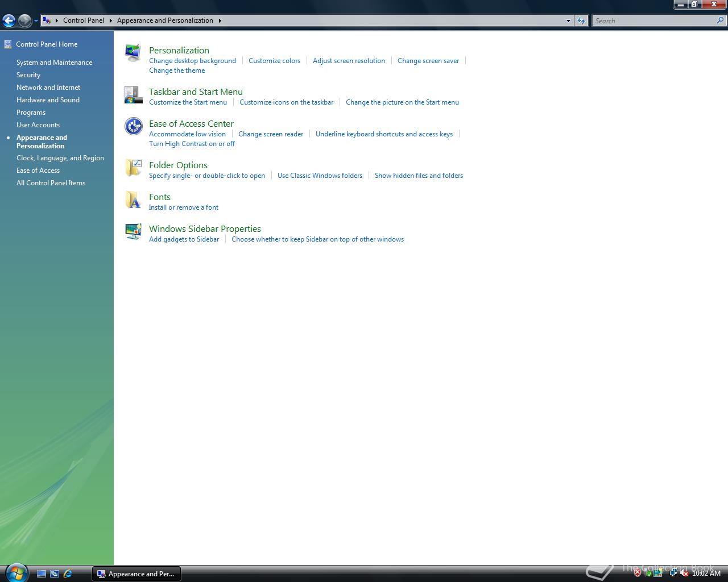Go back with the Back arrow button
728x582 pixels.
[x=9, y=21]
